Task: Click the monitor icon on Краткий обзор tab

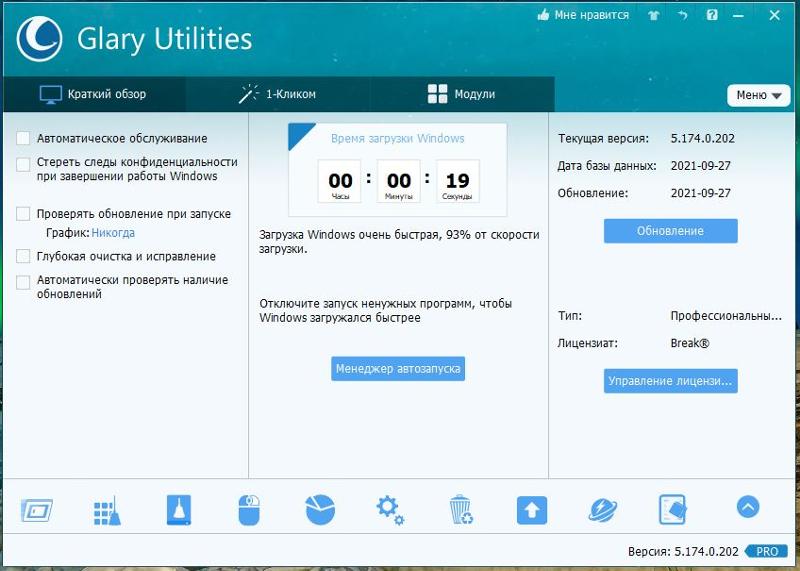Action: tap(51, 94)
